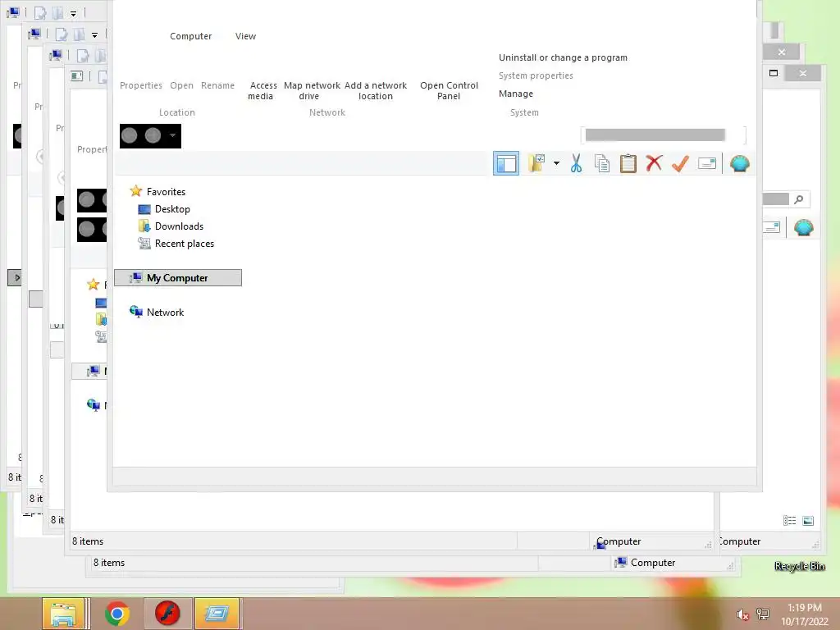This screenshot has height=630, width=840.
Task: Click the blue shell icon in the right background window
Action: (x=804, y=228)
